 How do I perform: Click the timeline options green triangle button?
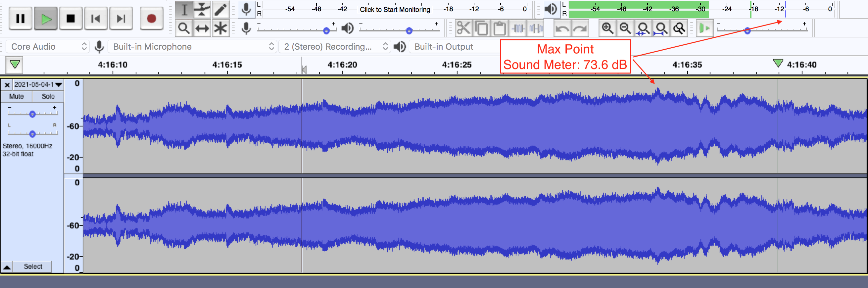pos(15,65)
